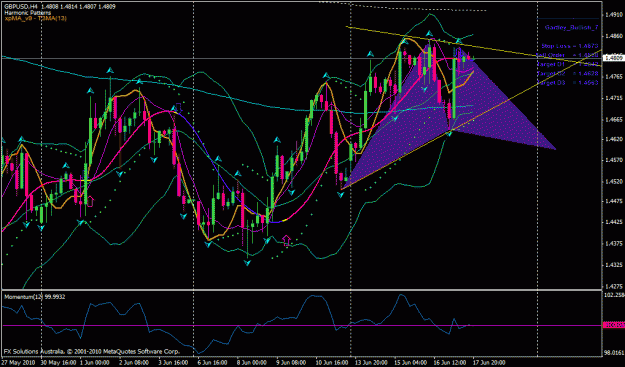Click the FX Solutions Australia copyright text
Screen dimensions: 625x367
coord(91,352)
